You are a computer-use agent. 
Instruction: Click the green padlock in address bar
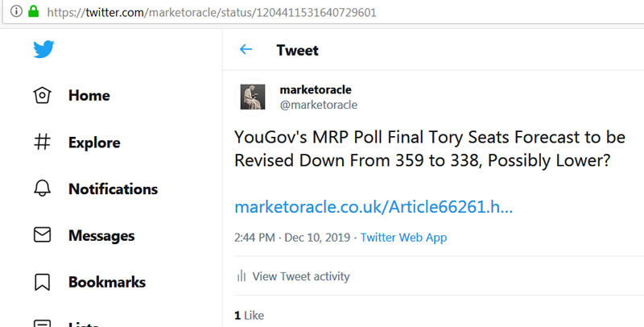pyautogui.click(x=33, y=12)
